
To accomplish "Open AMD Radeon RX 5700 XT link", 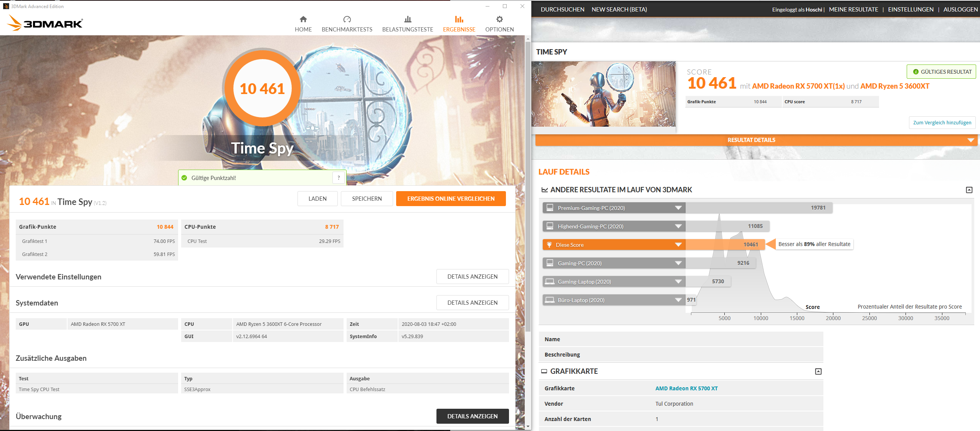I will pyautogui.click(x=686, y=388).
